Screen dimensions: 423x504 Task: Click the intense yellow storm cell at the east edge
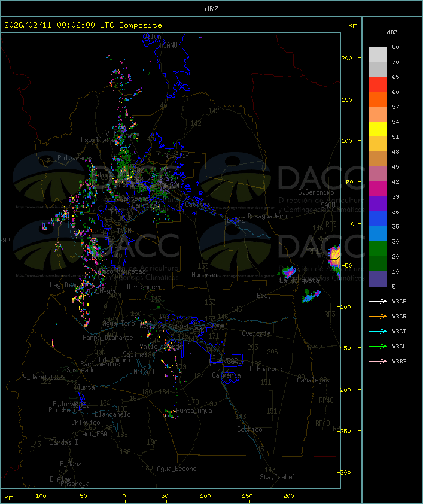click(x=335, y=257)
